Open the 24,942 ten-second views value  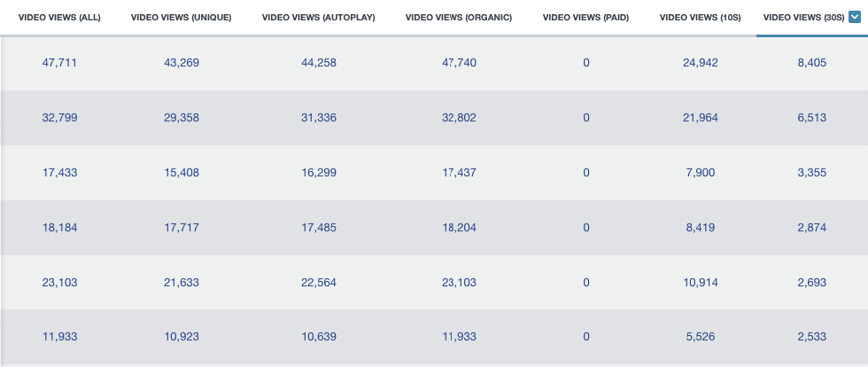pos(701,63)
